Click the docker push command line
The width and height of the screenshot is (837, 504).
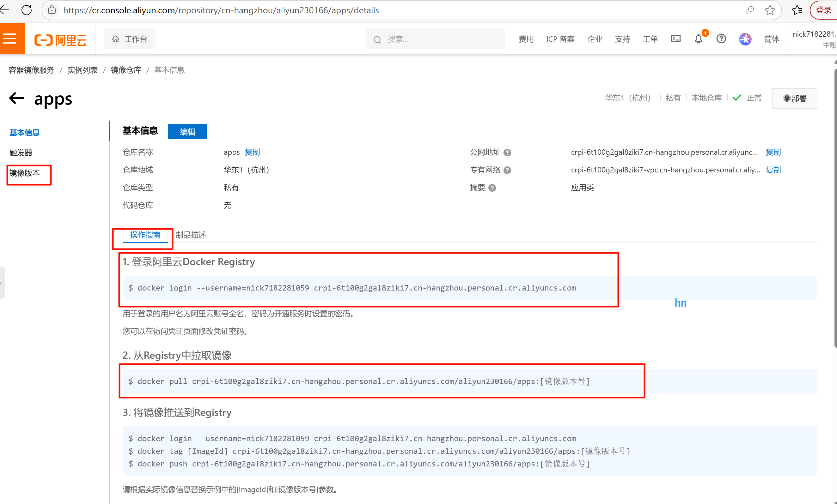click(359, 464)
